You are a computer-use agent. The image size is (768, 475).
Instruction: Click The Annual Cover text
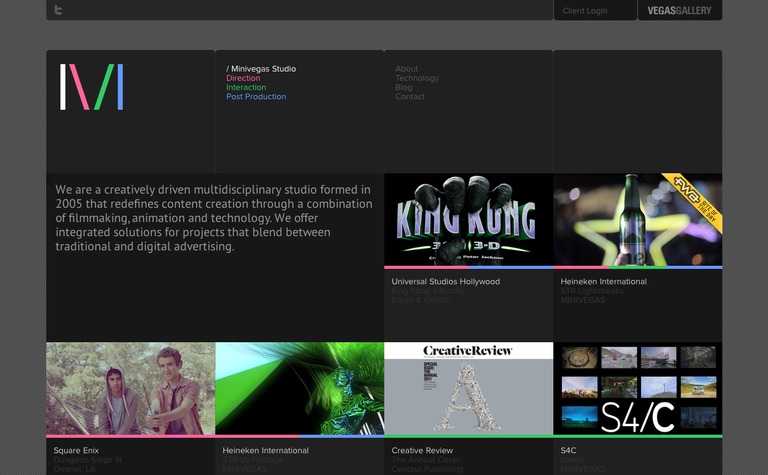click(426, 460)
